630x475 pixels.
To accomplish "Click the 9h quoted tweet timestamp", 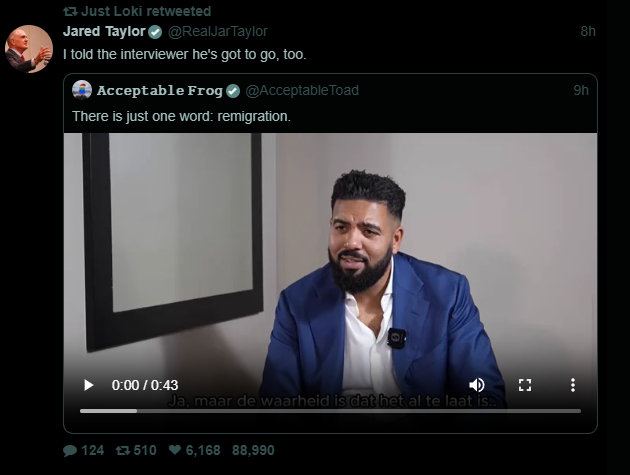I will click(x=580, y=91).
